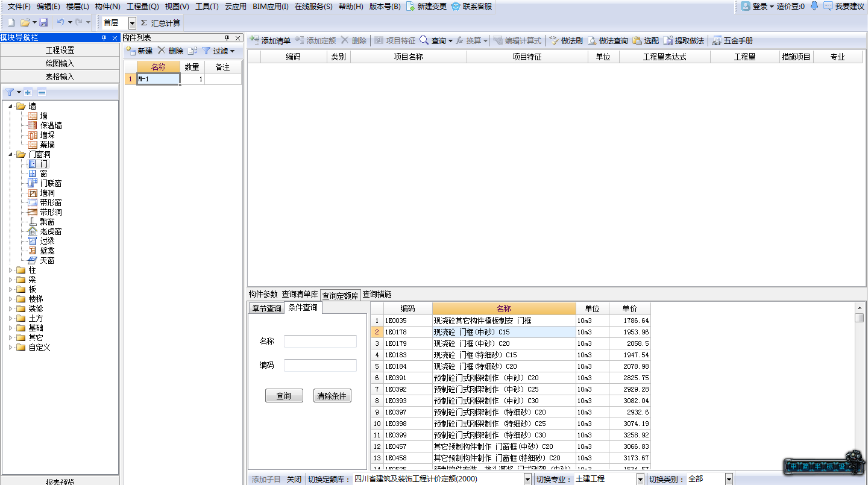868x485 pixels.
Task: Open 工程量(Q) menu
Action: pyautogui.click(x=143, y=6)
